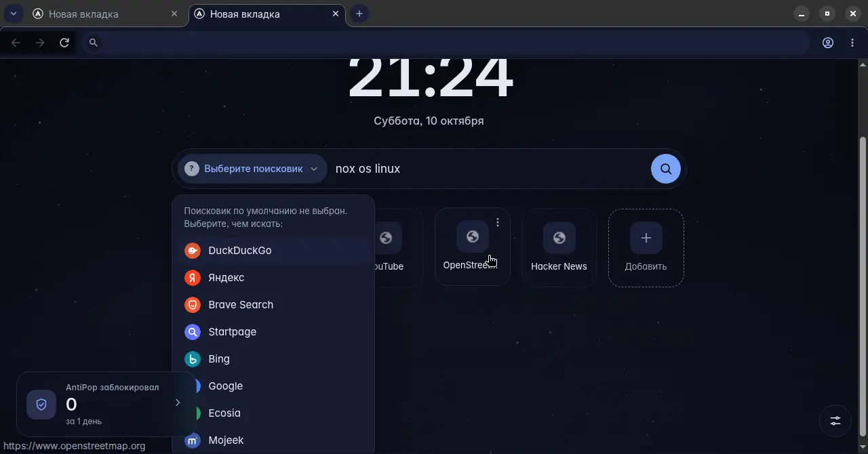Click the "AntiPop заблокировал" label
Image resolution: width=868 pixels, height=454 pixels.
pos(113,388)
